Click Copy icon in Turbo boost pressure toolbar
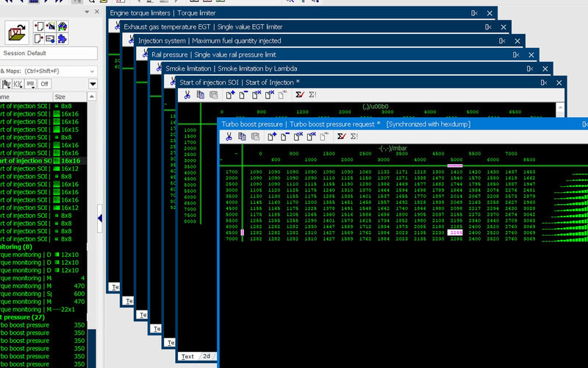Screen dimensions: 588x368 click(x=243, y=137)
